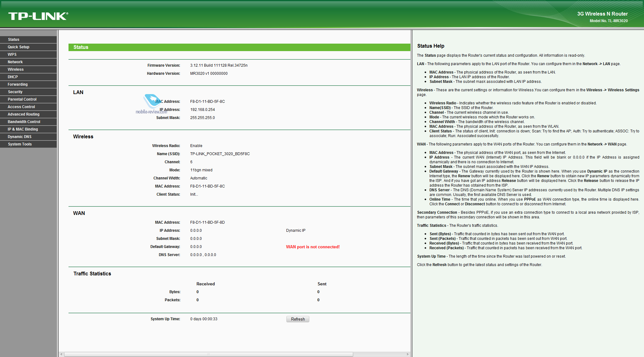Screen dimensions: 644x357
Task: Click the Dynamic IP label
Action: pos(296,231)
